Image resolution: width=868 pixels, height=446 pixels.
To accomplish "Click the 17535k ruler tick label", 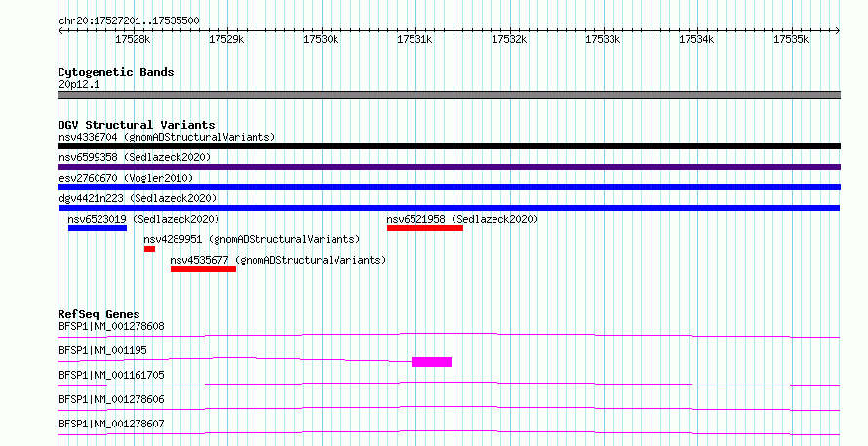I will coord(791,40).
